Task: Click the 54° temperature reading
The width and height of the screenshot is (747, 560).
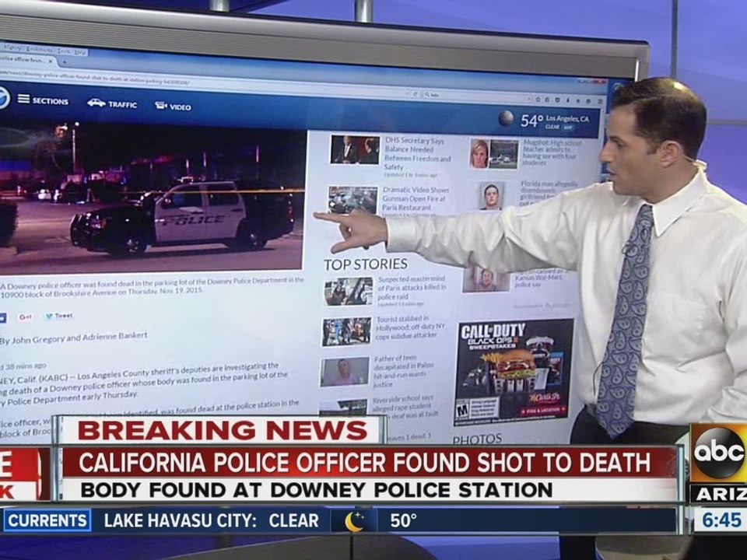Action: pos(531,121)
